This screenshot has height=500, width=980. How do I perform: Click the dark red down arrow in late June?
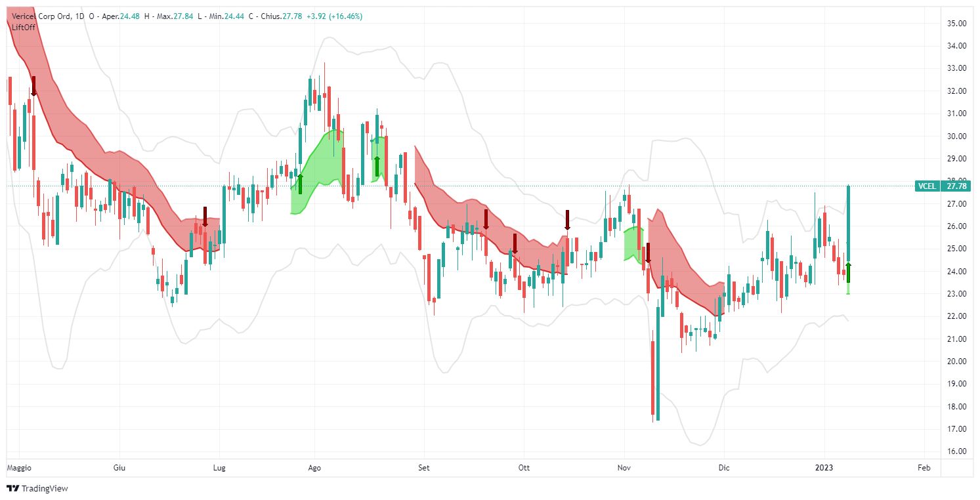click(205, 217)
